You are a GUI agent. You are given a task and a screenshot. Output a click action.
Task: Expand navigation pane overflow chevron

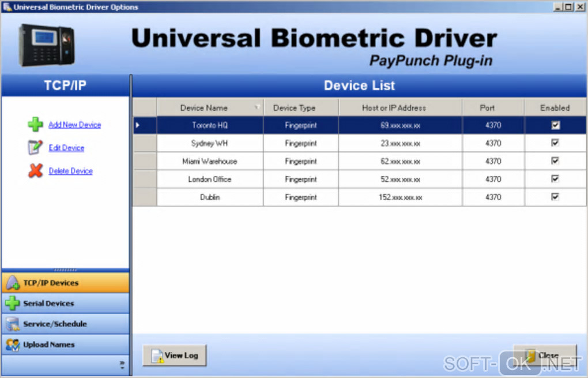click(x=122, y=365)
